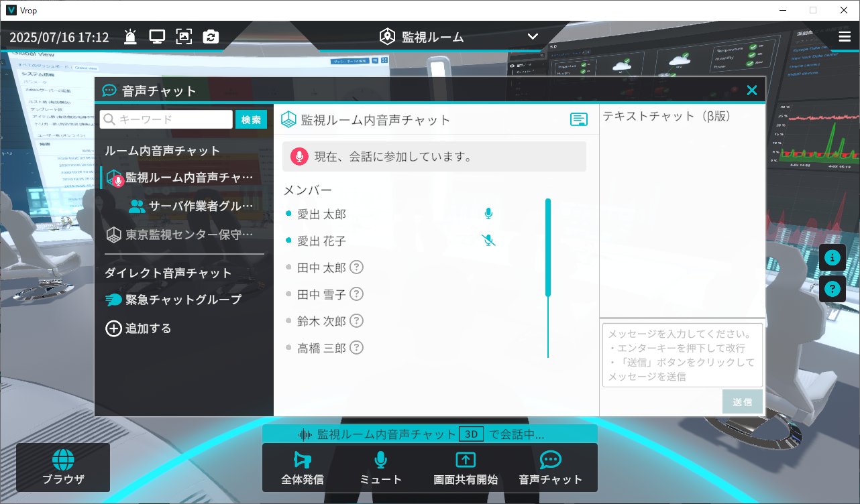Click the question mark beside 田中 太郎
The width and height of the screenshot is (860, 504).
coord(357,267)
